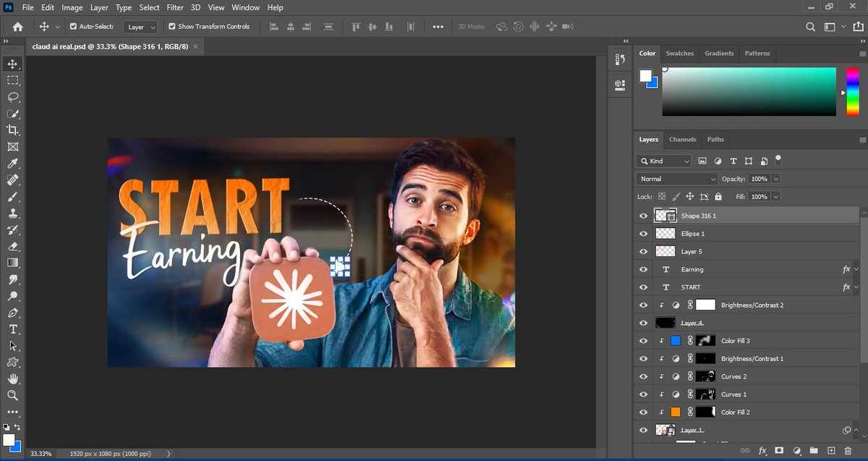Click the foreground color swatch in Color panel
Viewport: 868px width, 461px height.
tap(645, 75)
